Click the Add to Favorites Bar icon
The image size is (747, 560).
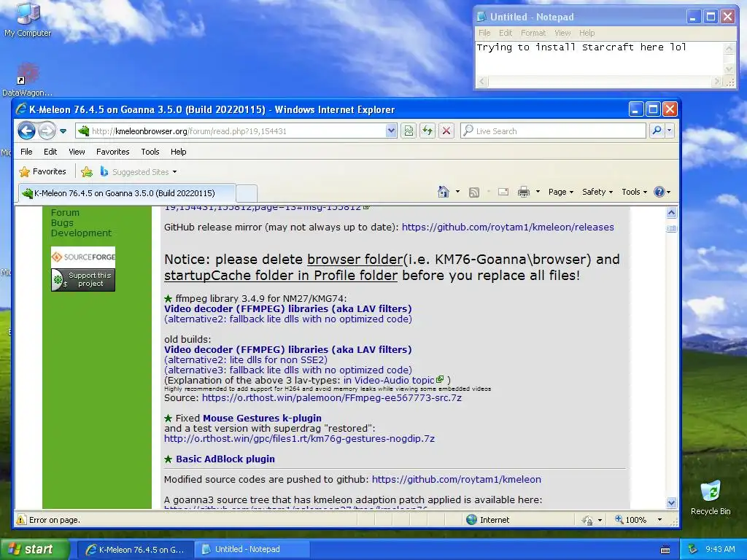click(87, 172)
